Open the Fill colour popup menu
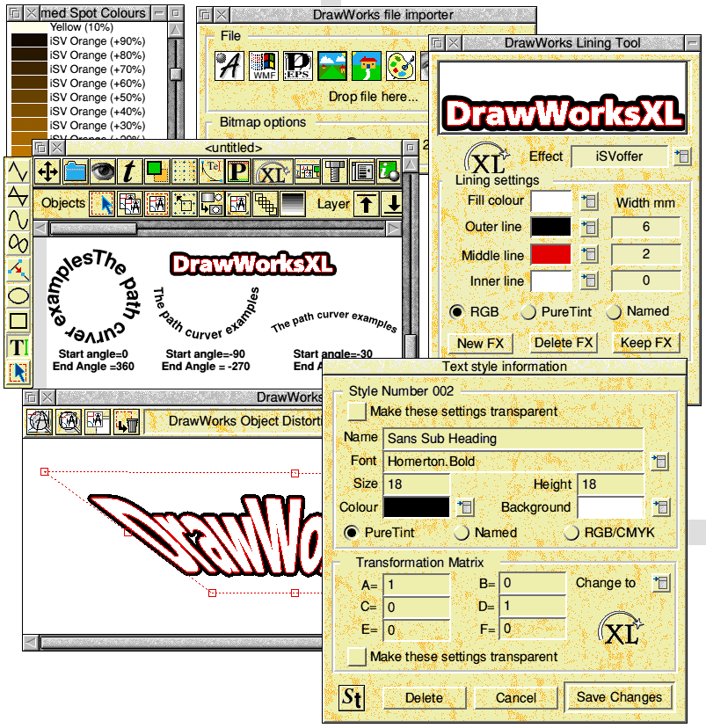The image size is (706, 728). click(589, 201)
